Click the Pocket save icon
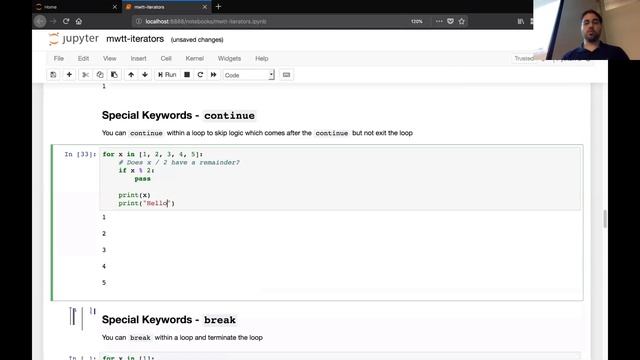 pyautogui.click(x=450, y=21)
